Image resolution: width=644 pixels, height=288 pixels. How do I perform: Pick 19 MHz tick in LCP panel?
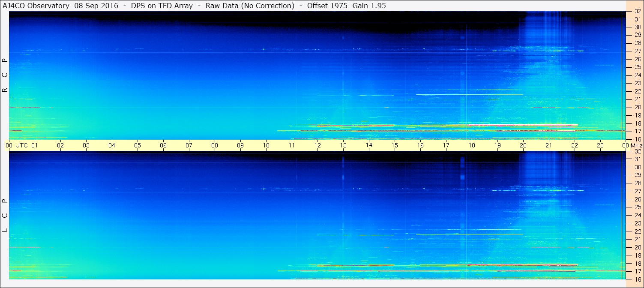click(637, 255)
